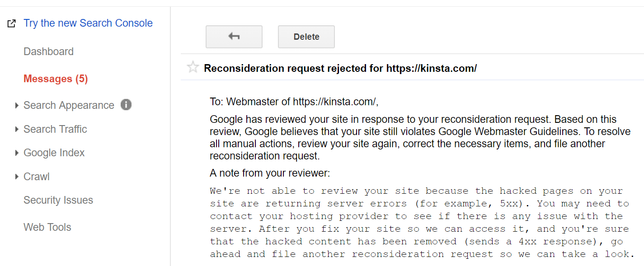
Task: Select the message subject text
Action: pos(340,68)
